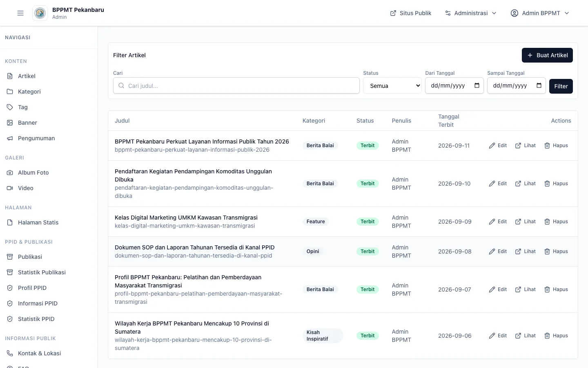Click the date 2026-09-07
The image size is (588, 368).
[x=454, y=289]
